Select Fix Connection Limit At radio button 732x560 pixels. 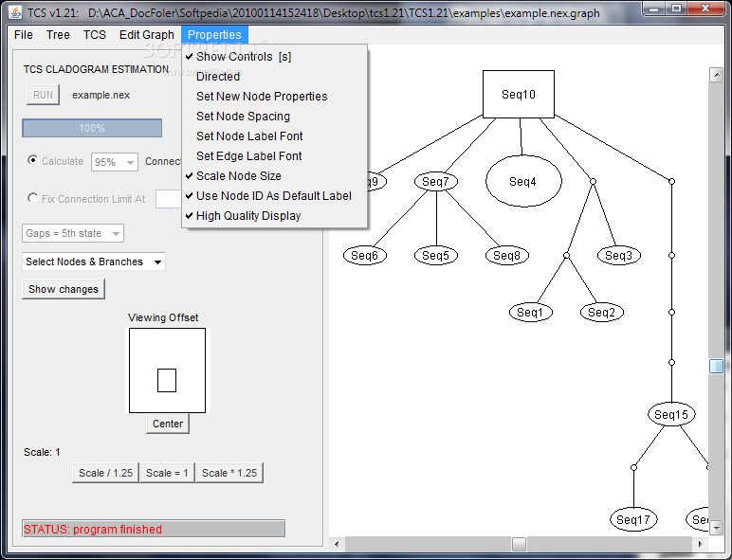32,198
